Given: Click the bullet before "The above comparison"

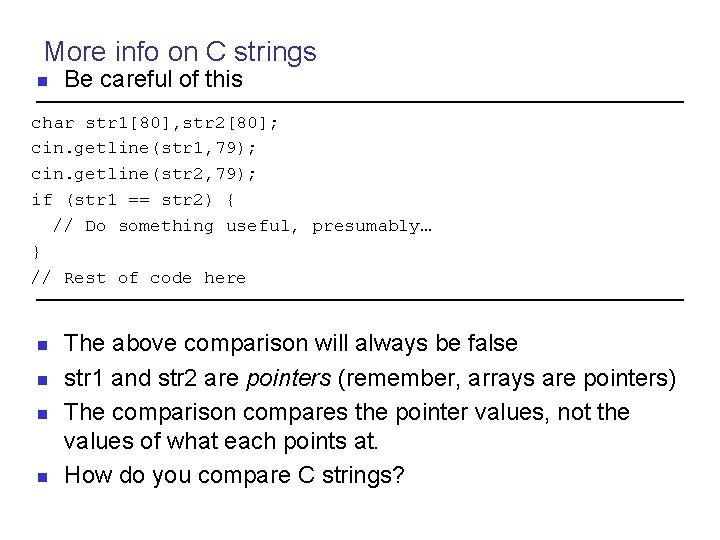Looking at the screenshot, I should click(x=43, y=345).
